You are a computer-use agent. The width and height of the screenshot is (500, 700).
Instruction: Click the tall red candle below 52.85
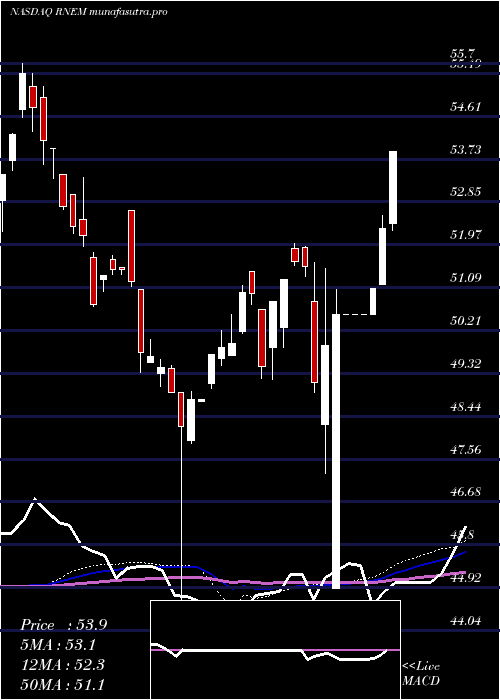(132, 246)
